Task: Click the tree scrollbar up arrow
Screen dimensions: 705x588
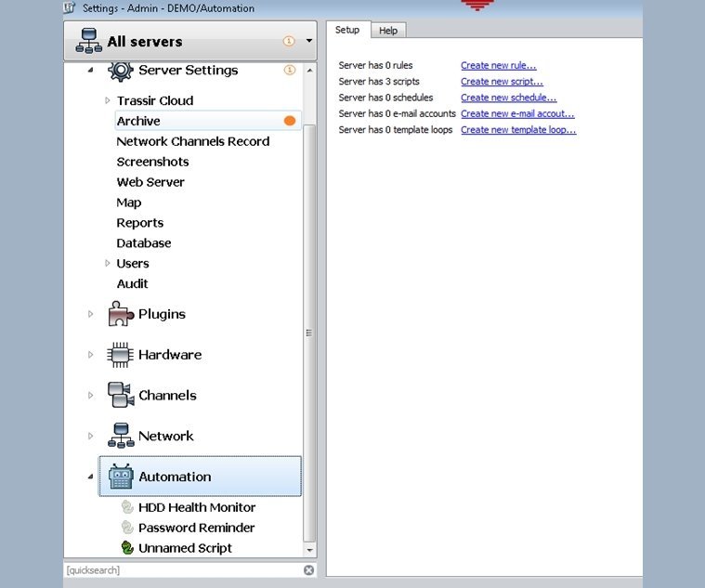Action: click(x=309, y=71)
